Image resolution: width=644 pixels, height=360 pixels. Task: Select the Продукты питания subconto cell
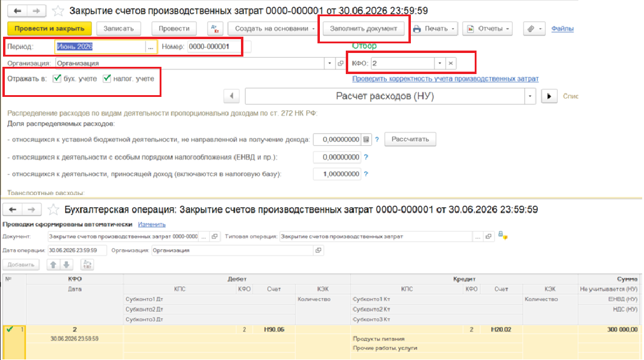coord(437,339)
